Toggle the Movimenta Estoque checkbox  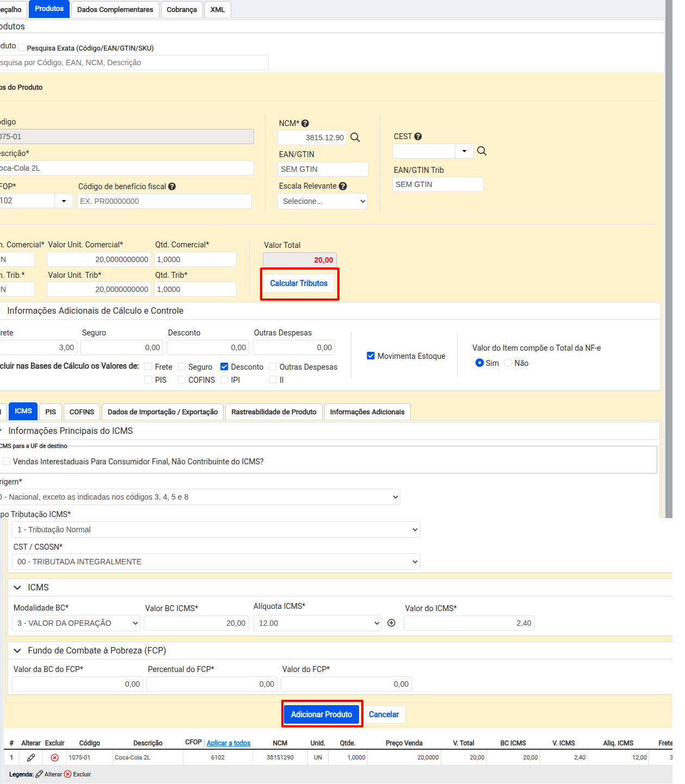pyautogui.click(x=371, y=356)
